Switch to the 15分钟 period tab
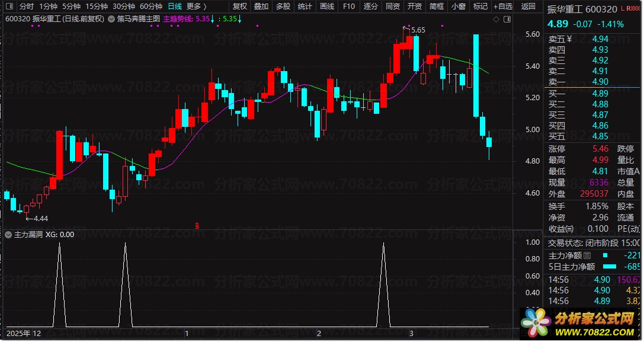 pyautogui.click(x=97, y=6)
